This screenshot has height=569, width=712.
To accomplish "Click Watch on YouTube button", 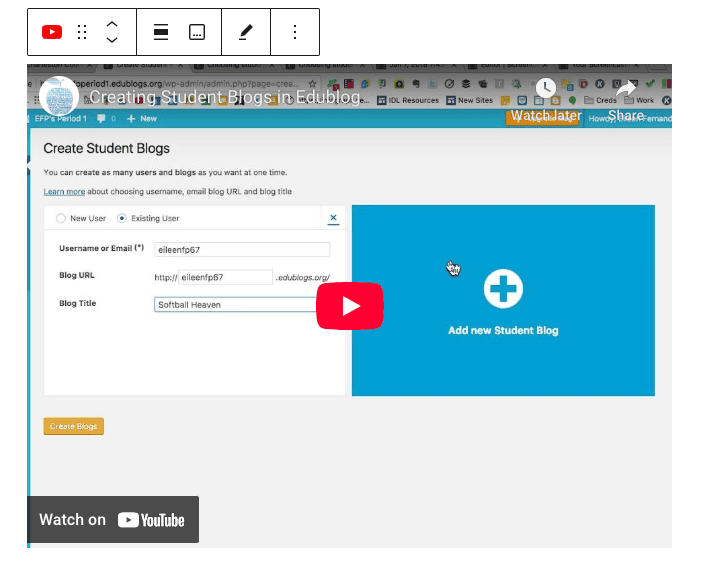I will [113, 520].
